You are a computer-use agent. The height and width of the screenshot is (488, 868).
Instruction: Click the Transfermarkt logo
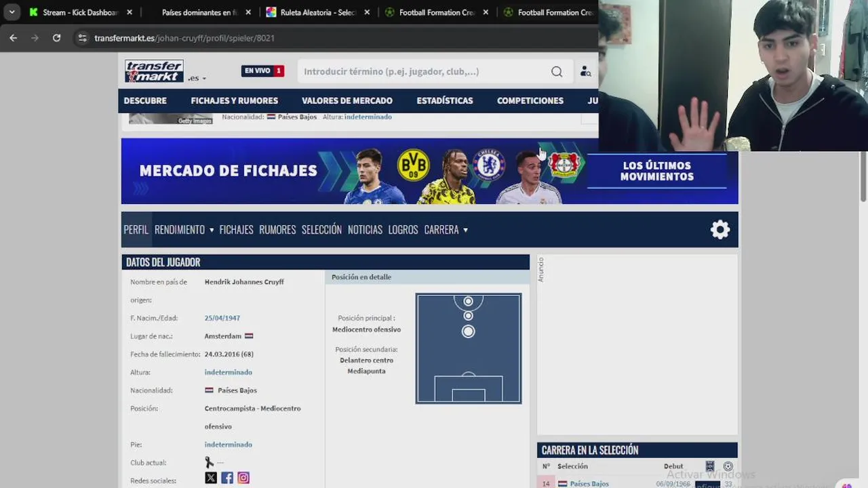click(x=154, y=71)
